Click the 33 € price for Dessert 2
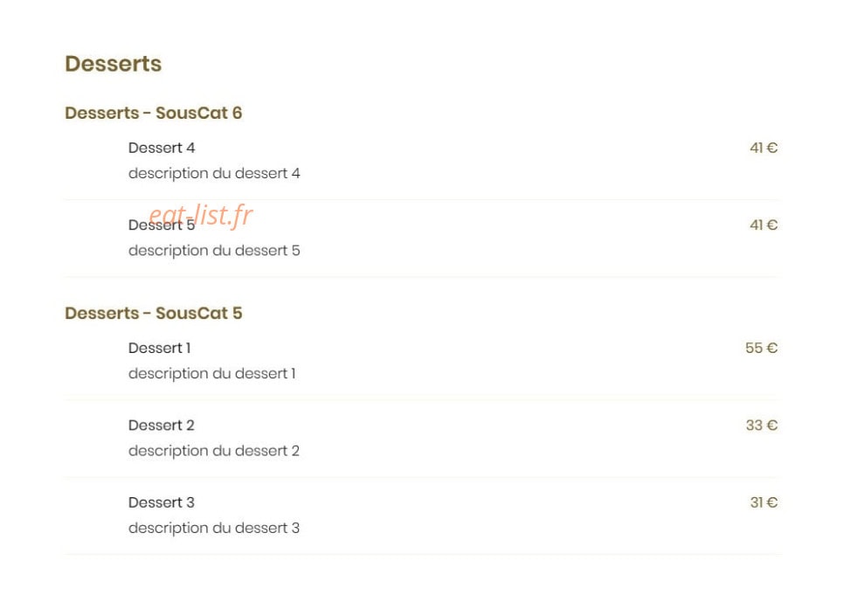 762,426
